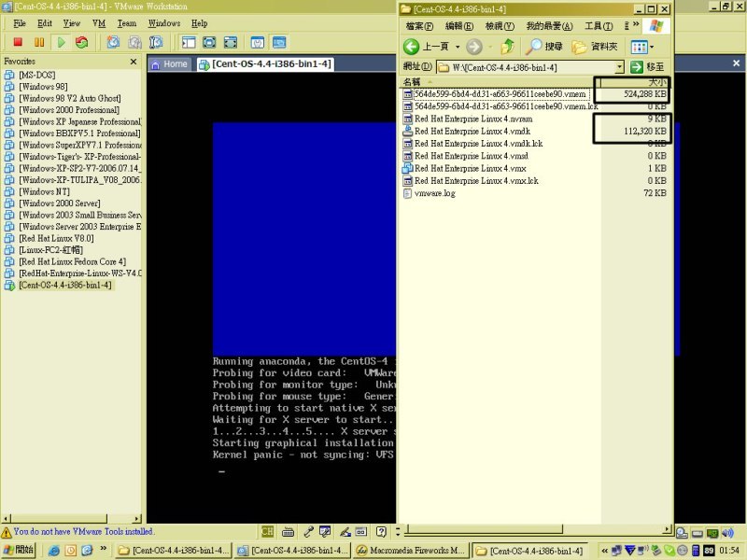
Task: Expand the Explorer address bar dropdown
Action: (619, 67)
